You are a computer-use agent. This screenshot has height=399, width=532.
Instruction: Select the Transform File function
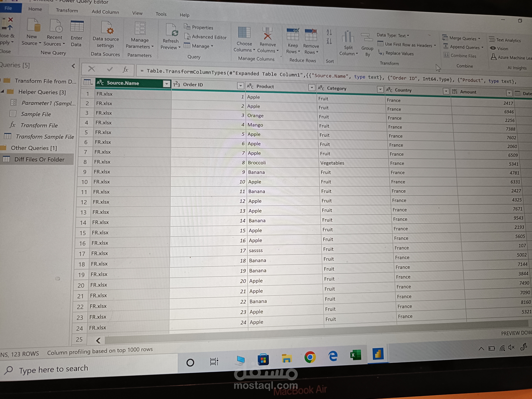coord(34,125)
